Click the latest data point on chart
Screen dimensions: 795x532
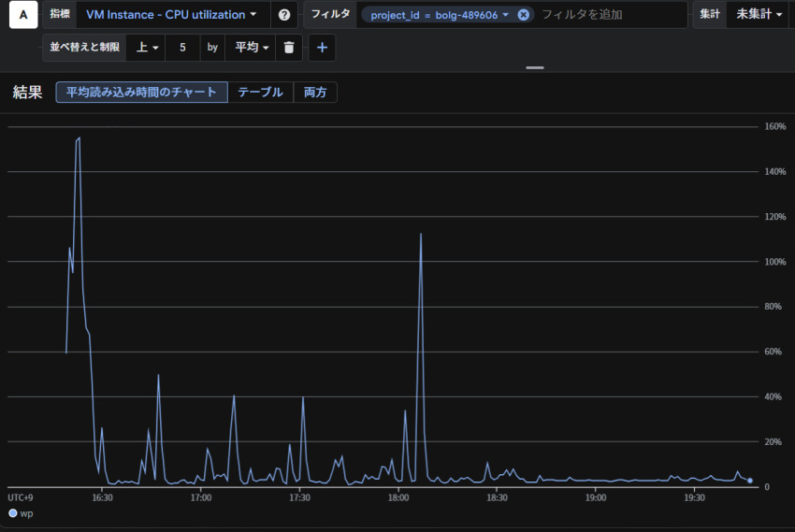tap(750, 481)
